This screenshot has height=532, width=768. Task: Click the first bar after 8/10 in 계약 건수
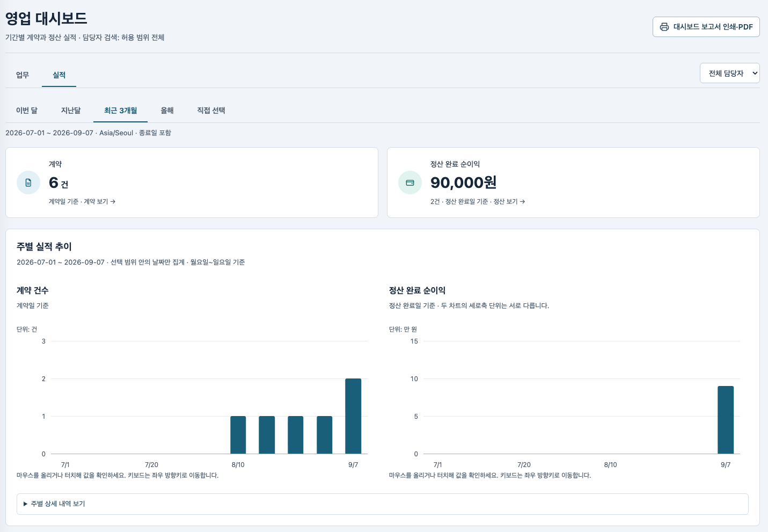tap(267, 435)
